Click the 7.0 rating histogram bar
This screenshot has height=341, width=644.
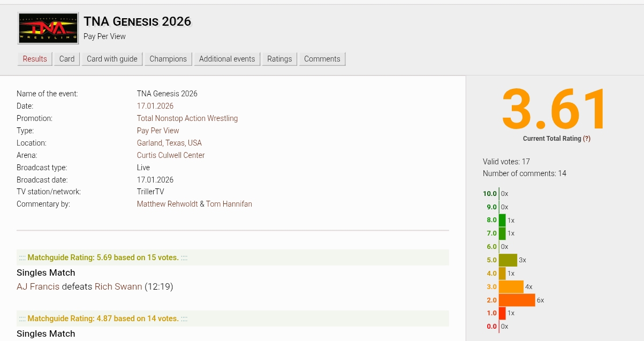point(502,233)
